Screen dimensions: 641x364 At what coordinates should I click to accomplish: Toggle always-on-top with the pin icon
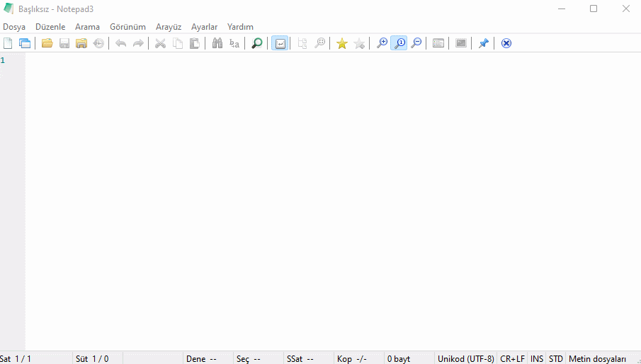484,43
